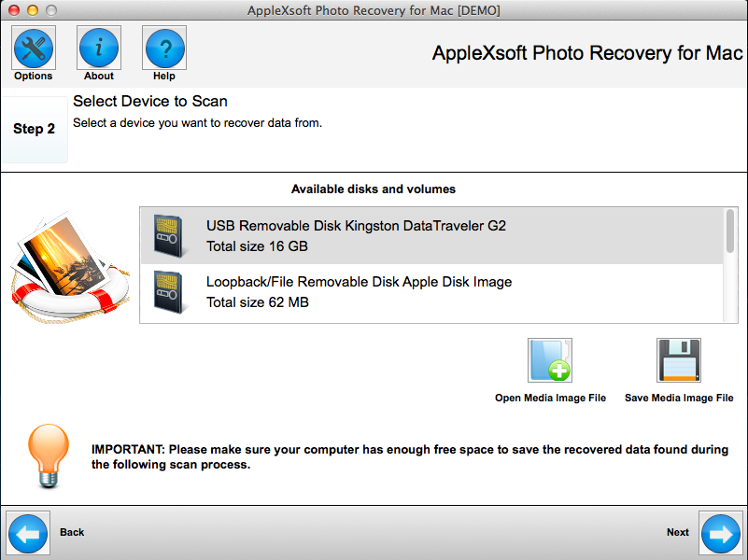The width and height of the screenshot is (748, 560).
Task: Open the Help question mark icon
Action: click(164, 48)
